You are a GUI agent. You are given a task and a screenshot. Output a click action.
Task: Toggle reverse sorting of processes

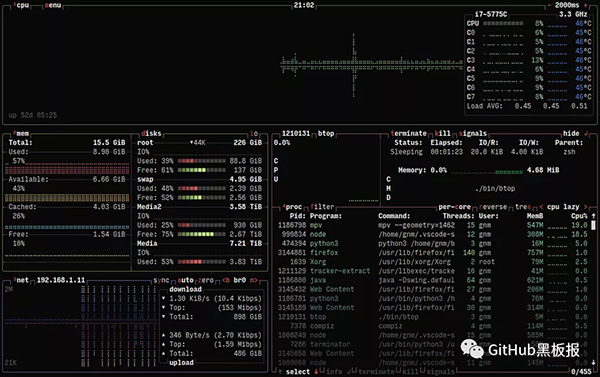pyautogui.click(x=493, y=207)
